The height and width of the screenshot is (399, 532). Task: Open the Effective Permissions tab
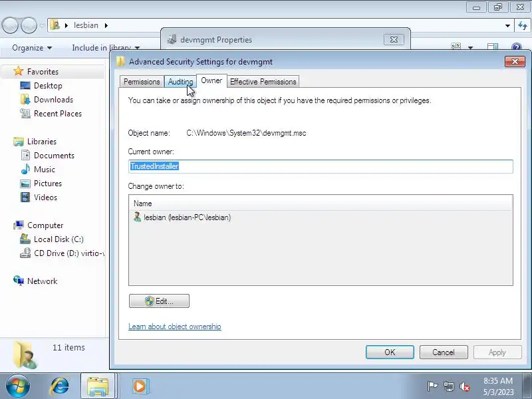(263, 82)
